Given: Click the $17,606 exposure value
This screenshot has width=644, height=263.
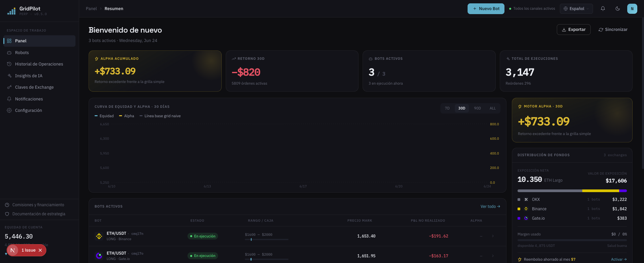Looking at the screenshot, I should click(616, 181).
